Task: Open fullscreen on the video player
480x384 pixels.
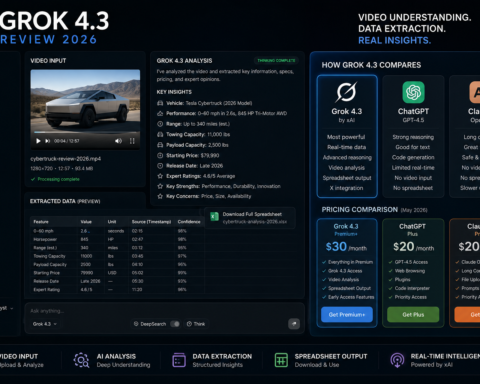Action: [x=132, y=141]
